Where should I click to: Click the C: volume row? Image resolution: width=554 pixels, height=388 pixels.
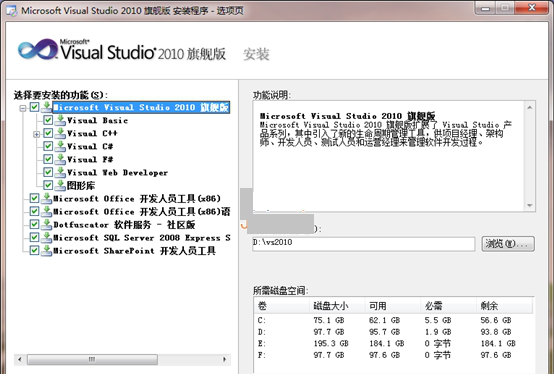click(393, 320)
